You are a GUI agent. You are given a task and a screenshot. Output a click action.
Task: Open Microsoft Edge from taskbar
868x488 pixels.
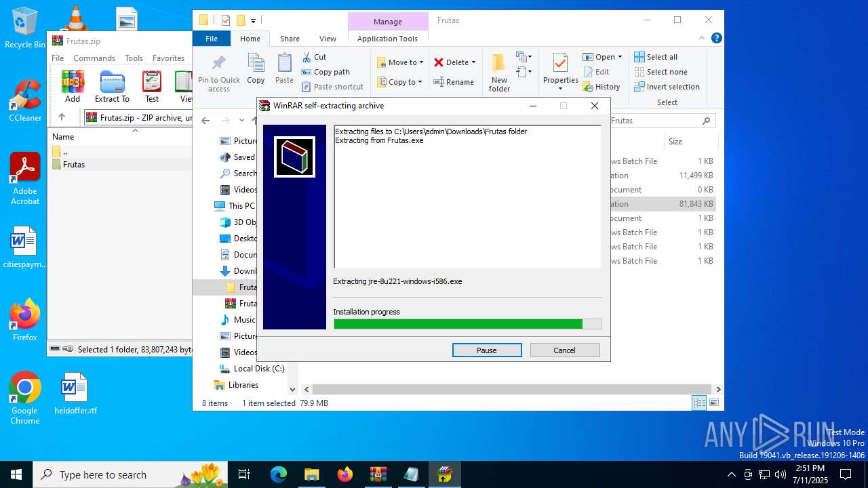279,474
